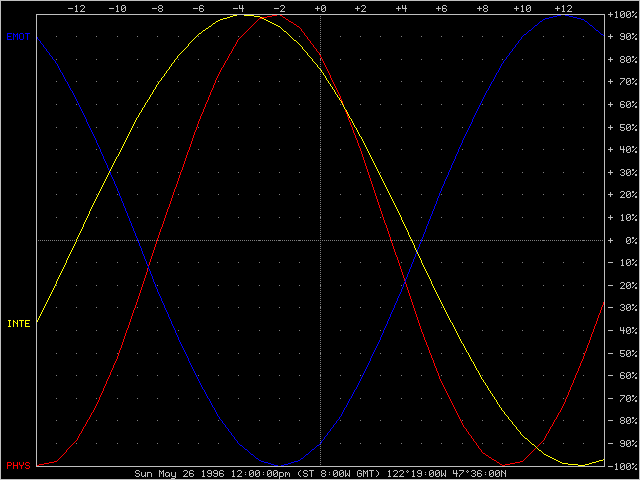The height and width of the screenshot is (480, 640).
Task: Click the + 10% scale label
Action: (622, 218)
